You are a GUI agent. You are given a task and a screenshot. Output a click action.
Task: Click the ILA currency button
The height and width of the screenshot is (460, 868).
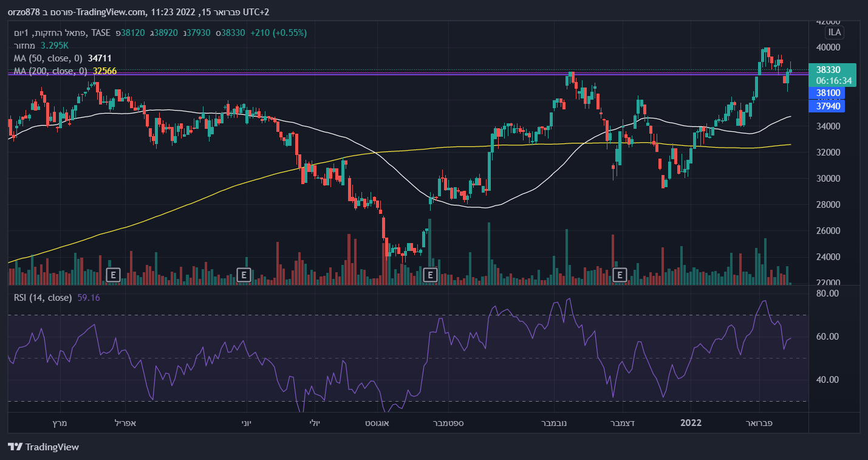tap(834, 32)
